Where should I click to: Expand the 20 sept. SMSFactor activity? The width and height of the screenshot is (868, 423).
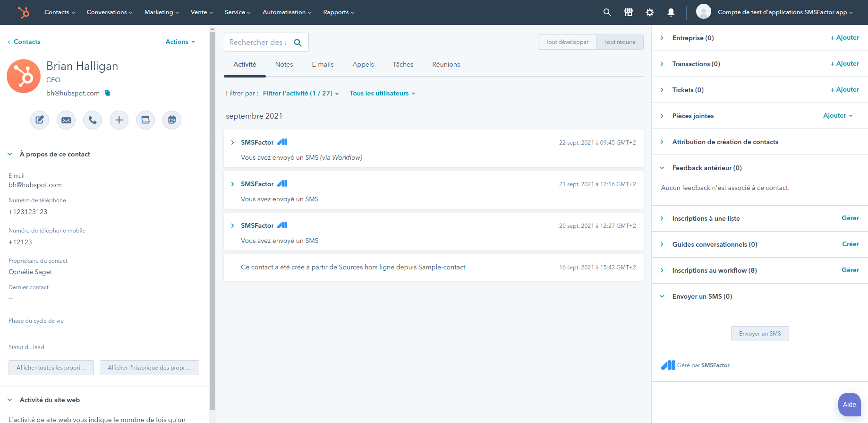tap(232, 225)
